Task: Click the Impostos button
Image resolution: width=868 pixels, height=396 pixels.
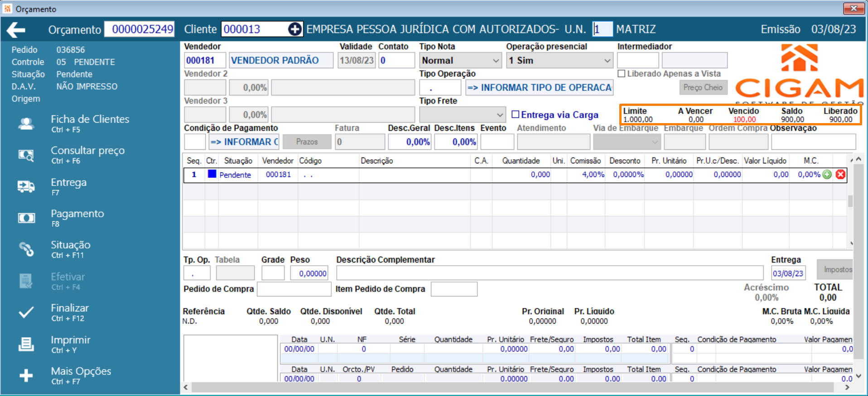Action: 835,270
